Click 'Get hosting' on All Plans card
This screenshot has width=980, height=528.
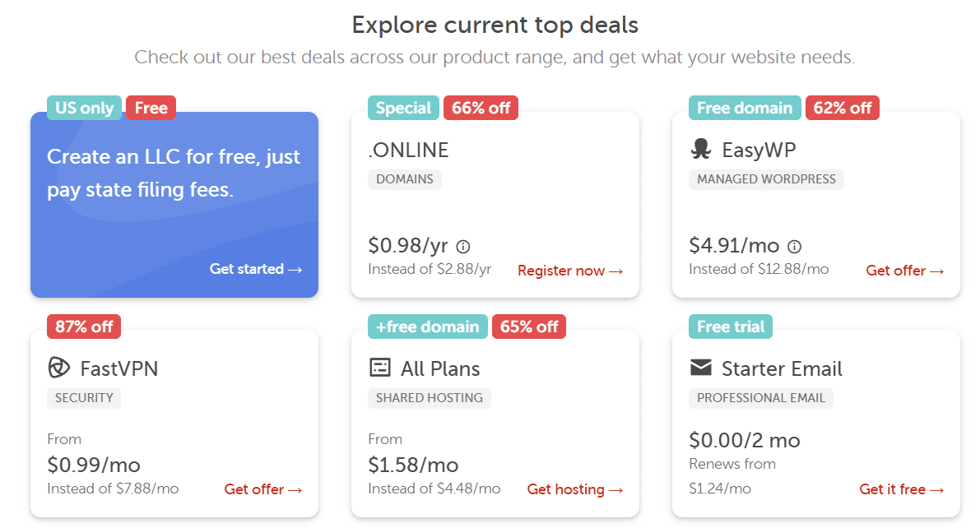tap(575, 489)
